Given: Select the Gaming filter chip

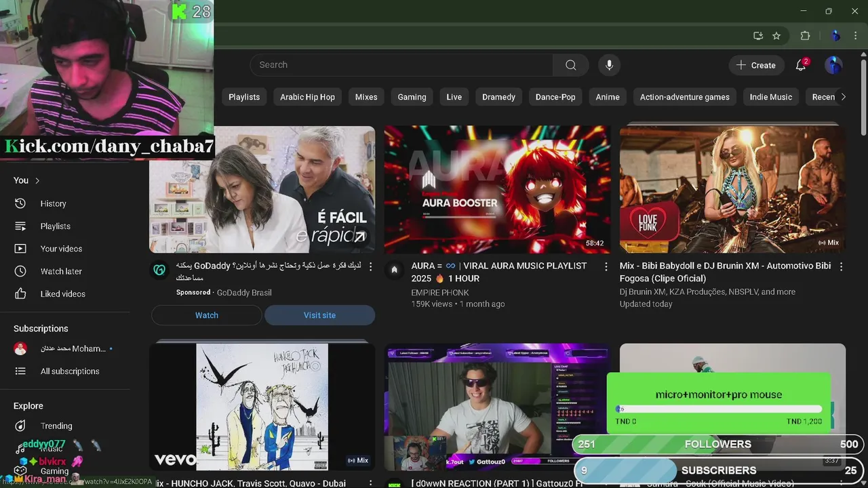Looking at the screenshot, I should click(412, 97).
